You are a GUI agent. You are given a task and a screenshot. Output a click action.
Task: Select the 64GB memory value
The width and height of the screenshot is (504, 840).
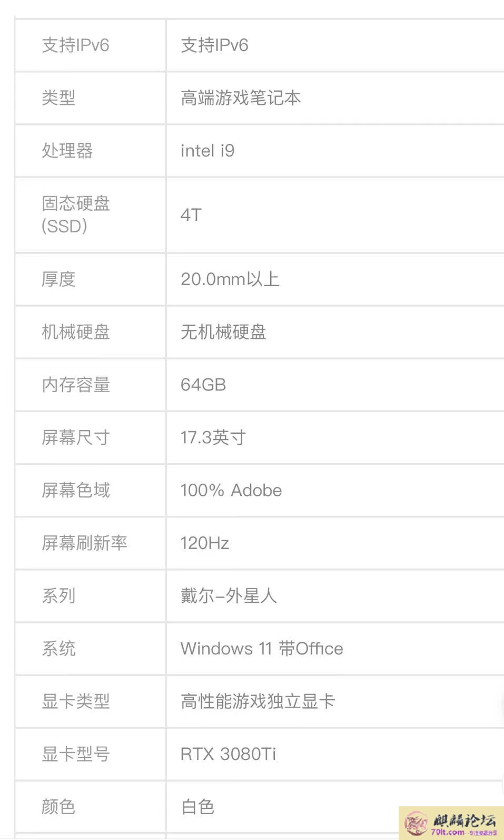[x=203, y=385]
